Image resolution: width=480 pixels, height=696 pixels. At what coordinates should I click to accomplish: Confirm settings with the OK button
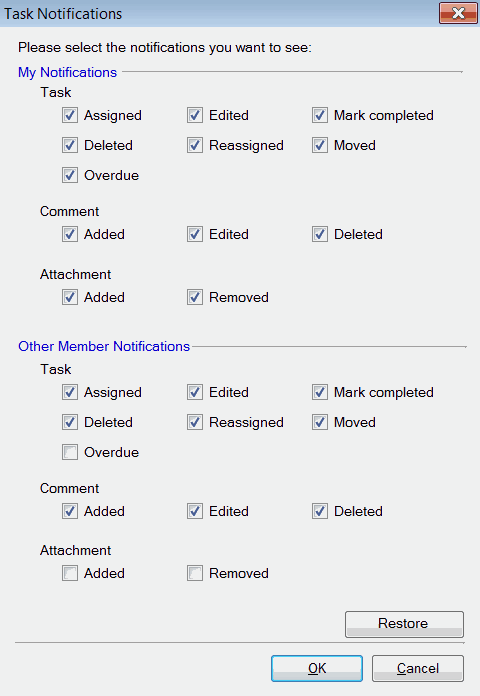pos(317,668)
